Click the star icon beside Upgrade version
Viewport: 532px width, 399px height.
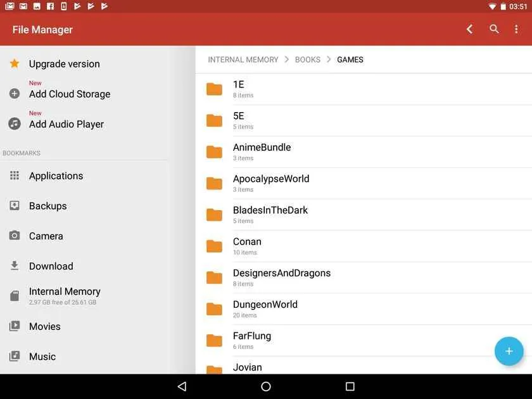click(x=15, y=63)
